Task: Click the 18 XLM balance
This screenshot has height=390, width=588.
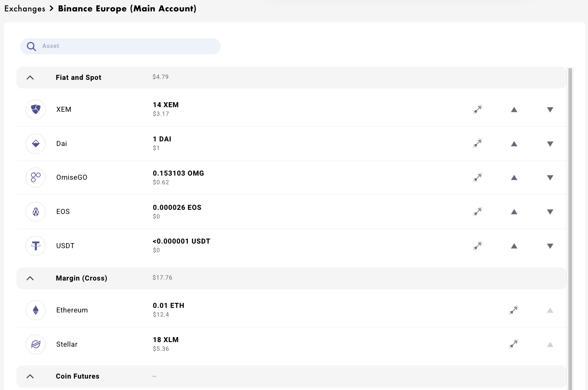Action: (x=166, y=340)
